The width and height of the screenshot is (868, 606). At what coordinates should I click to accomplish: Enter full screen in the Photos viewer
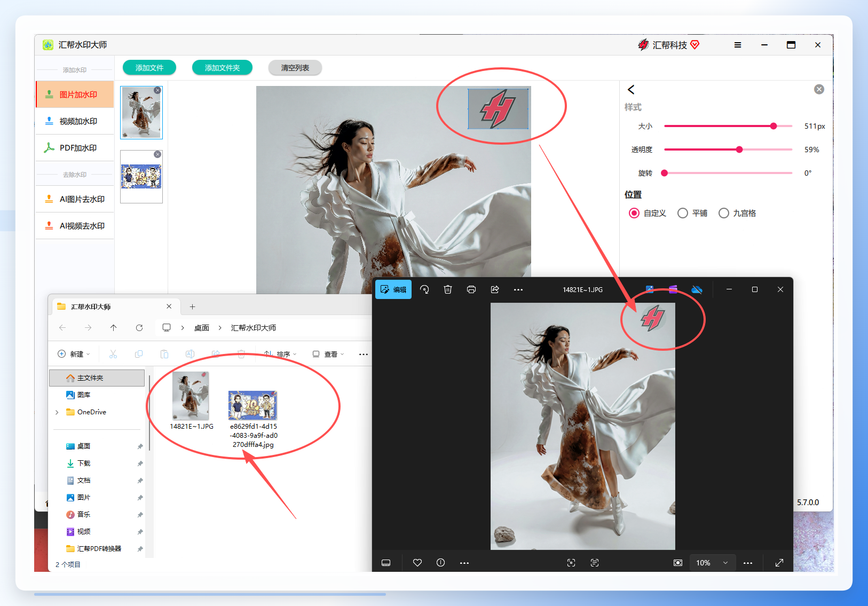point(779,563)
